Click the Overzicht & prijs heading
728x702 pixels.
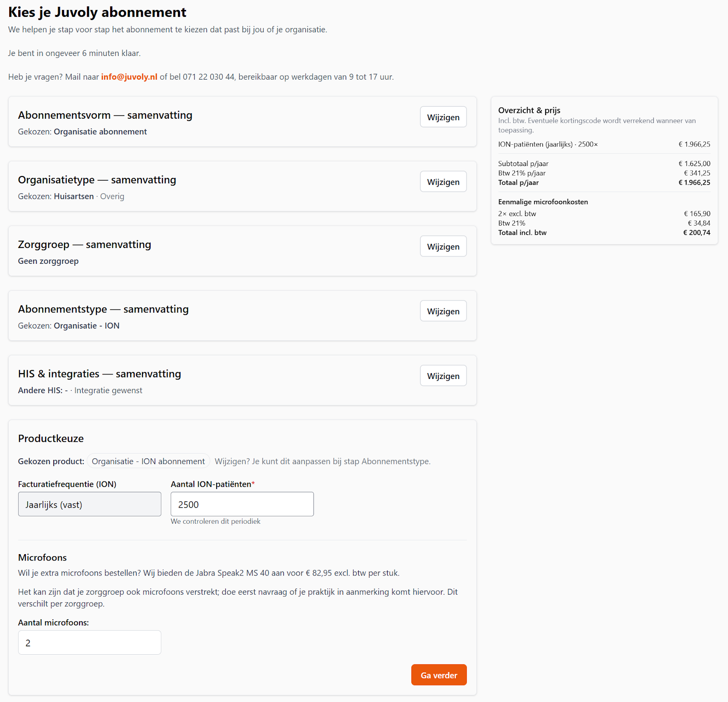pyautogui.click(x=529, y=110)
